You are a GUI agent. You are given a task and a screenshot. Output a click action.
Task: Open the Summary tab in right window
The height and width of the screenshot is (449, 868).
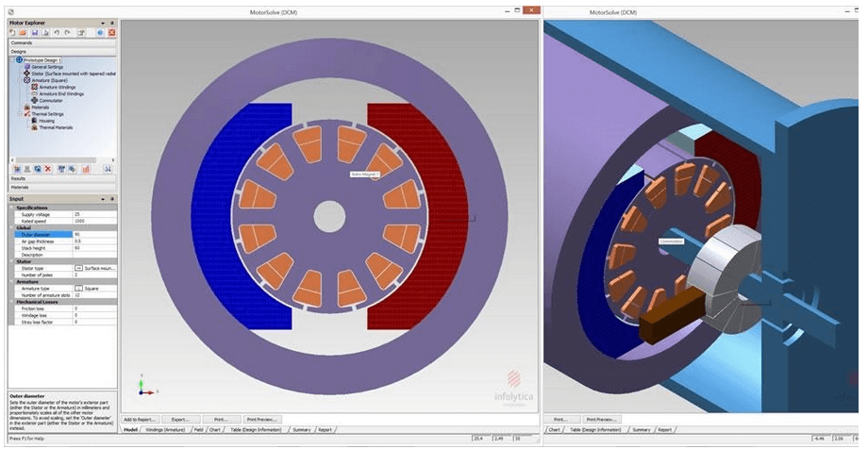pos(641,429)
